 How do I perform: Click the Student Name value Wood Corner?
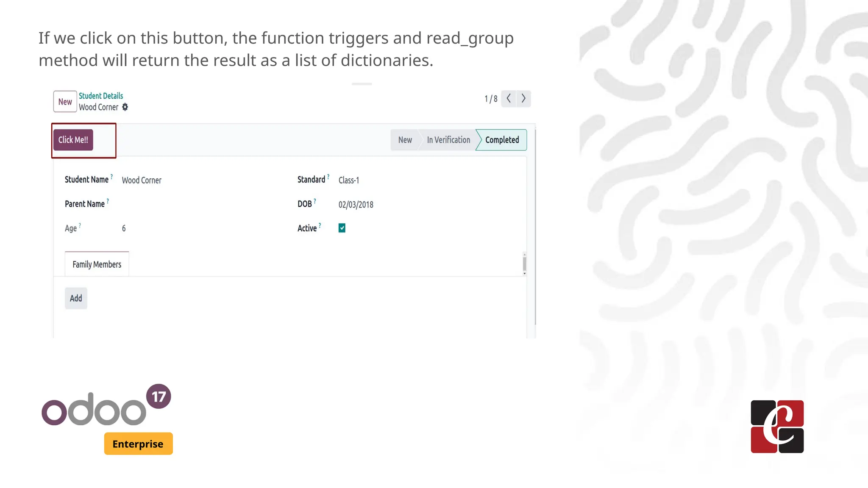(142, 180)
